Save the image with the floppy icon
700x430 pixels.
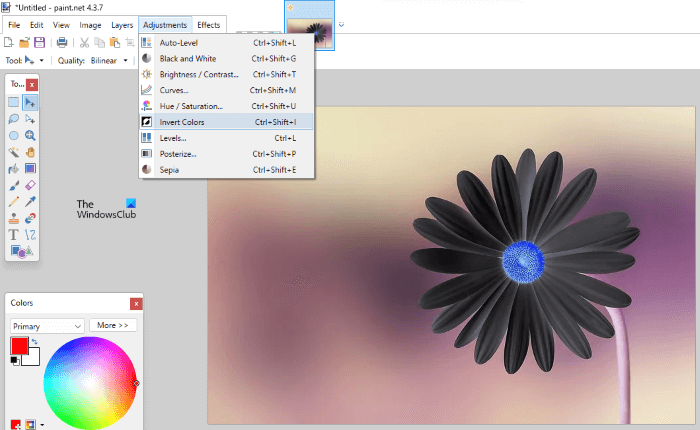(39, 42)
